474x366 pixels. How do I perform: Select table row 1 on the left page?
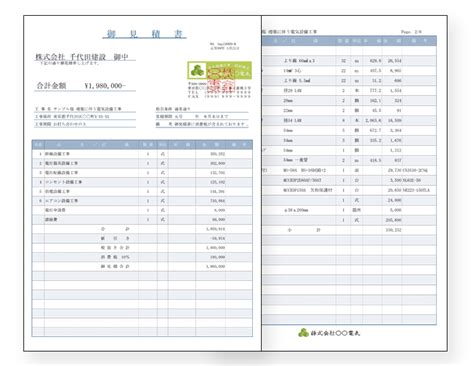pos(142,154)
